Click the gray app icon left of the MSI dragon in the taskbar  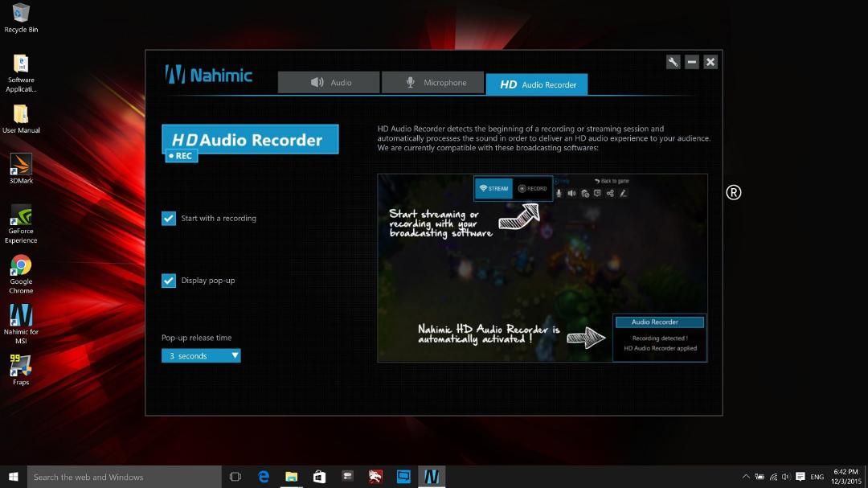pos(348,477)
